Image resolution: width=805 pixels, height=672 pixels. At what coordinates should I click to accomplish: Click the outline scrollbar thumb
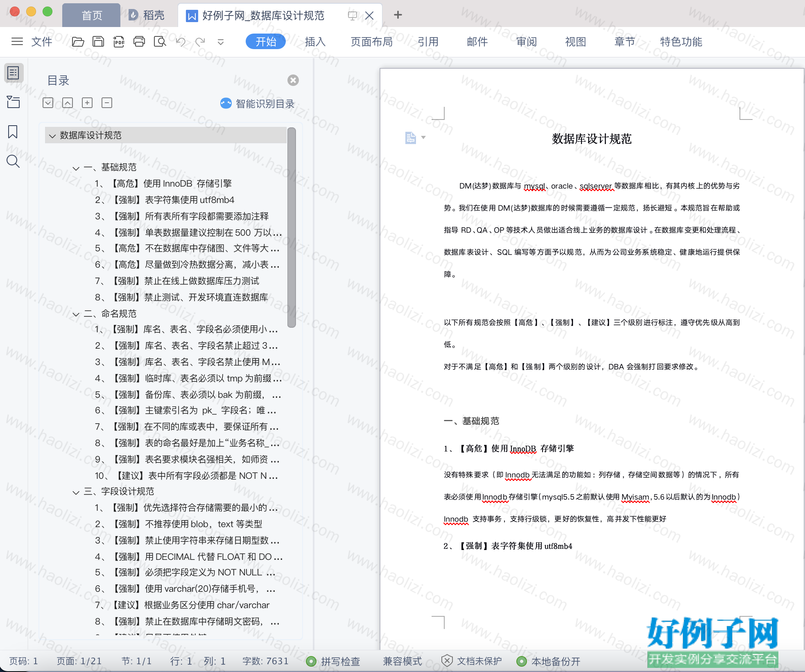[x=292, y=228]
